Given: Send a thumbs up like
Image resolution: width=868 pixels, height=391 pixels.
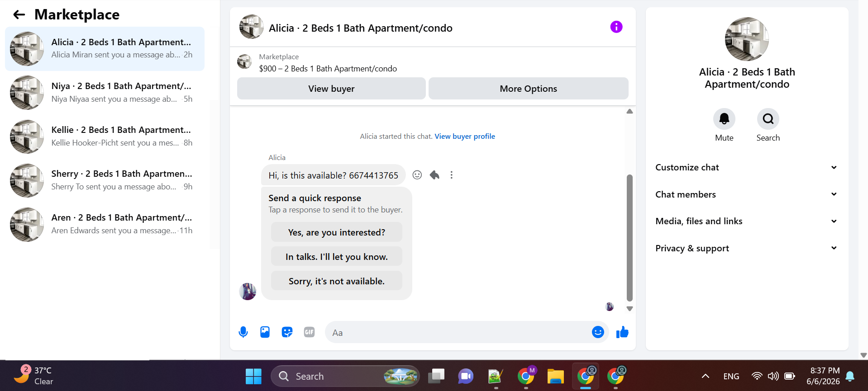Looking at the screenshot, I should tap(622, 332).
